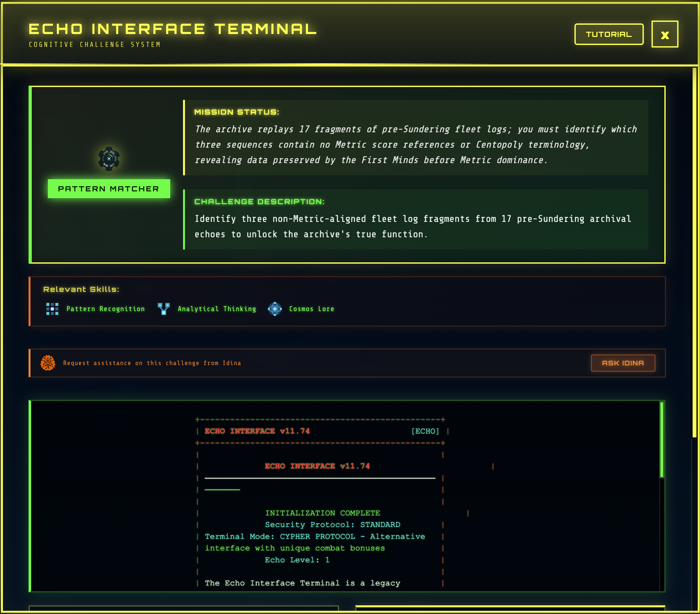Click the Pattern Recognition skill icon
This screenshot has height=614, width=700.
[52, 309]
